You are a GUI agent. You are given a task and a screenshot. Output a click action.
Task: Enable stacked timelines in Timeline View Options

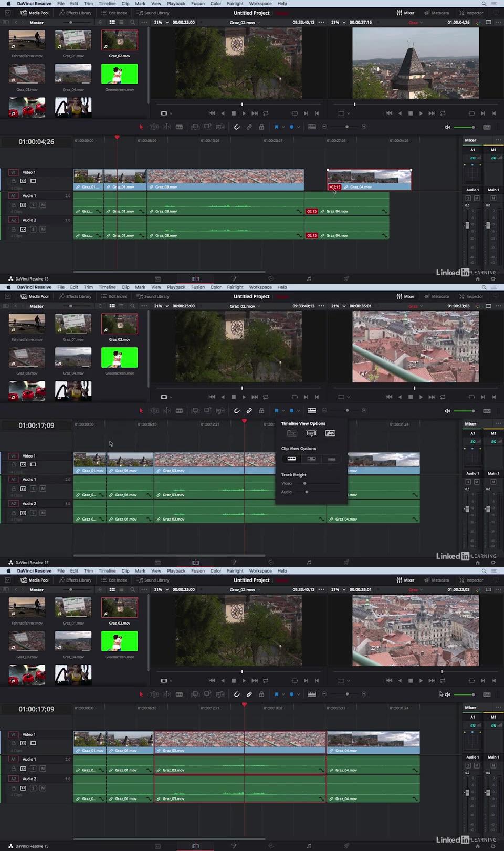tap(292, 433)
